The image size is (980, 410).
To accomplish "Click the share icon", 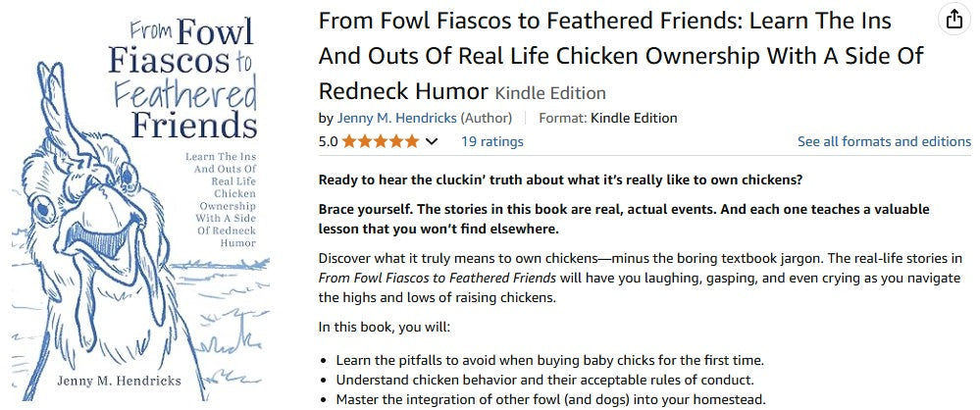I will coord(953,19).
